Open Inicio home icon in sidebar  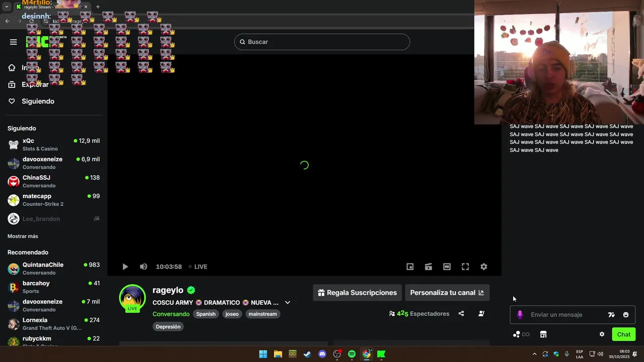click(x=12, y=67)
